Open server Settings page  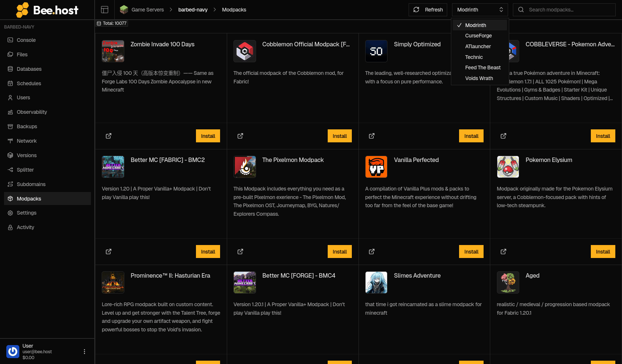[x=47, y=213]
